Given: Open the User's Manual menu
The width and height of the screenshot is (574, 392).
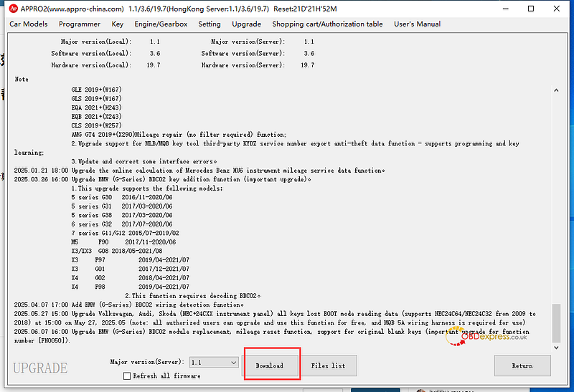Looking at the screenshot, I should pos(417,24).
